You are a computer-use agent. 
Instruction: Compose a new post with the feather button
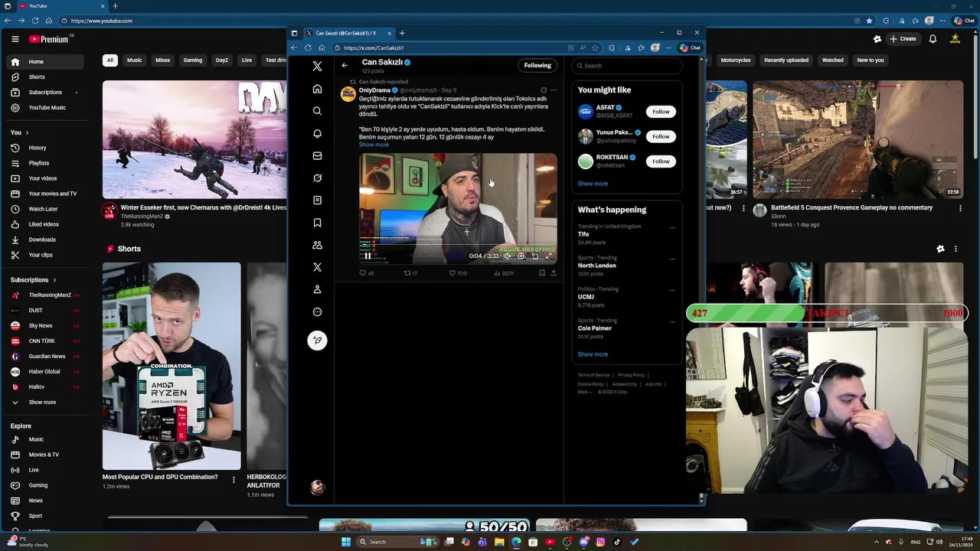point(317,341)
